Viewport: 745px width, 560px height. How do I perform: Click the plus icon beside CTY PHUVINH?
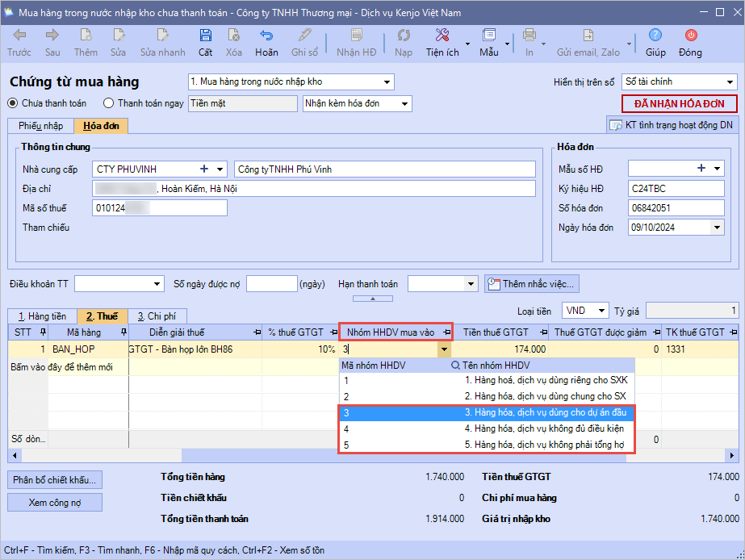[205, 169]
